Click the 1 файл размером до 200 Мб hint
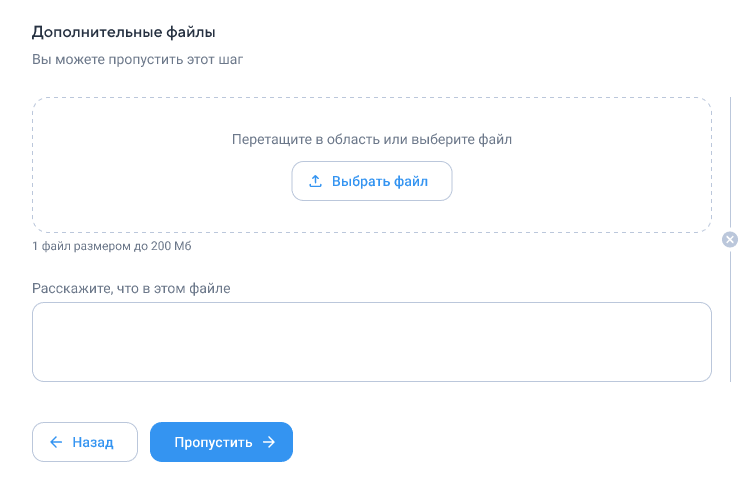The width and height of the screenshot is (753, 491). coord(111,246)
